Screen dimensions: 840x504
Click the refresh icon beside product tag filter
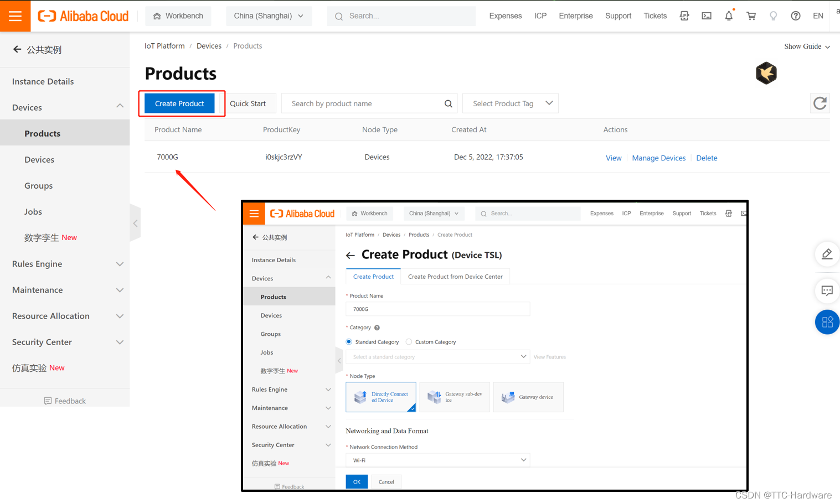(820, 103)
